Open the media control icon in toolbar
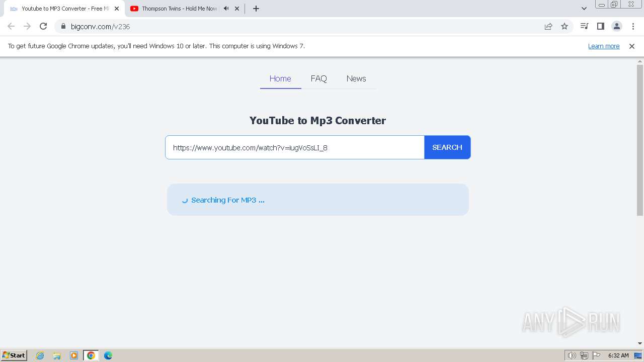This screenshot has height=362, width=644. tap(584, 26)
